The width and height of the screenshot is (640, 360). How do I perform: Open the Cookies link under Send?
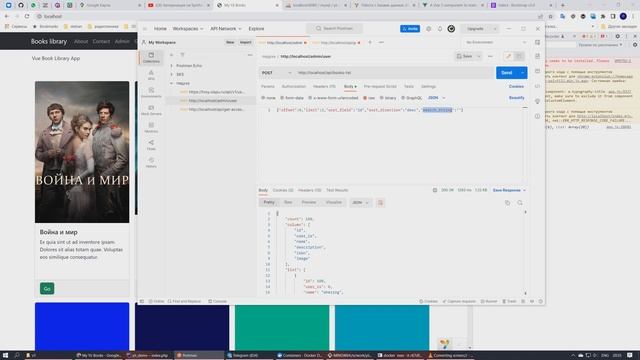[516, 87]
